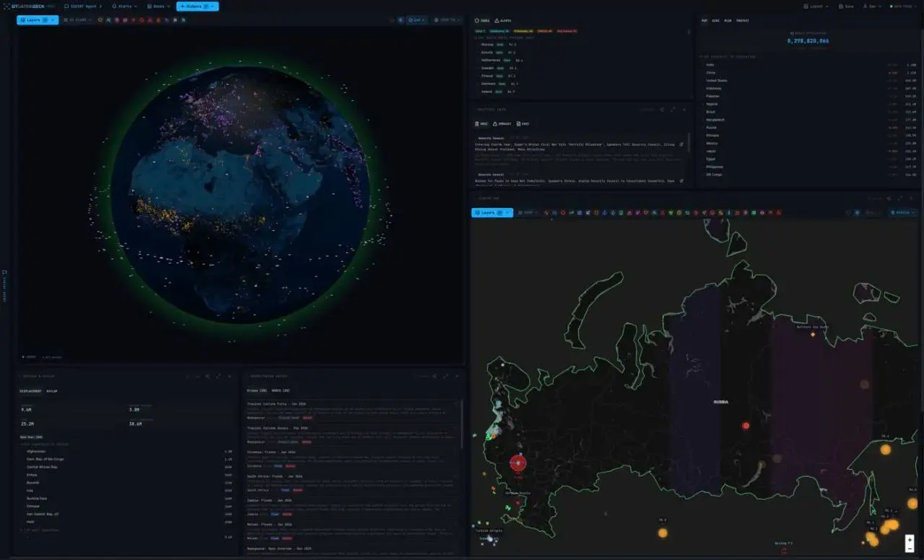This screenshot has height=560, width=924.
Task: Click the expand icon on the Analytics Feed panel
Action: click(671, 110)
